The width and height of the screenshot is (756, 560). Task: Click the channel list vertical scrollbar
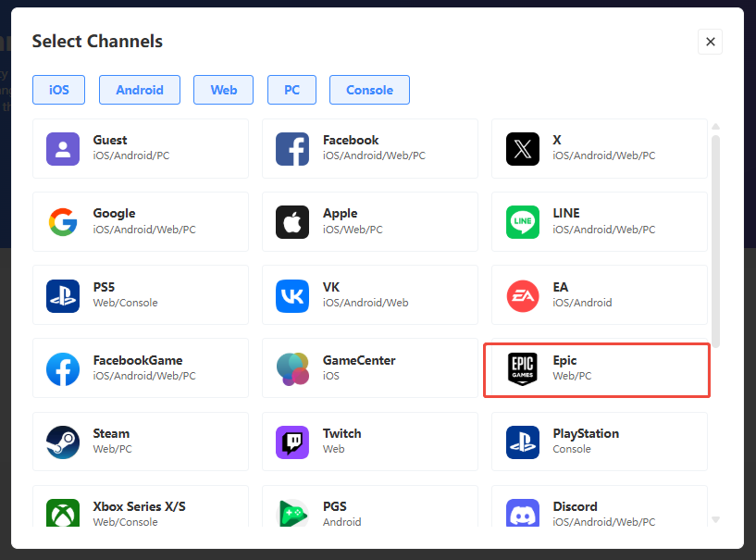coord(715,242)
